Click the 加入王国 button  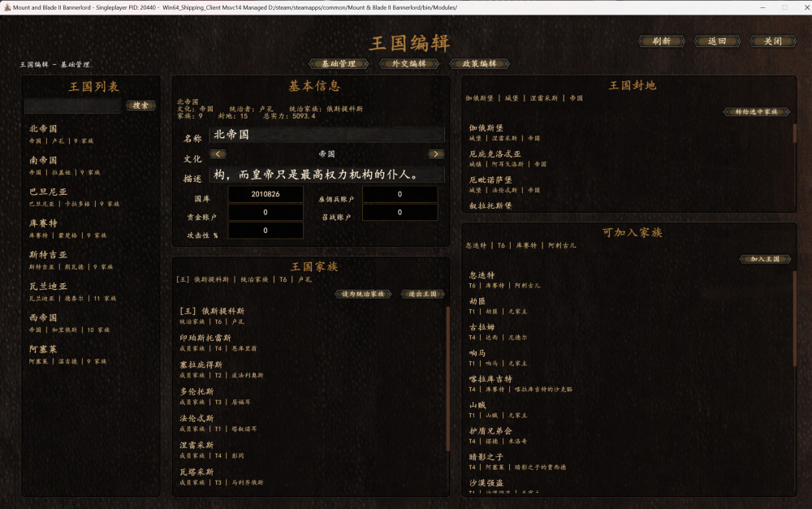pyautogui.click(x=766, y=259)
